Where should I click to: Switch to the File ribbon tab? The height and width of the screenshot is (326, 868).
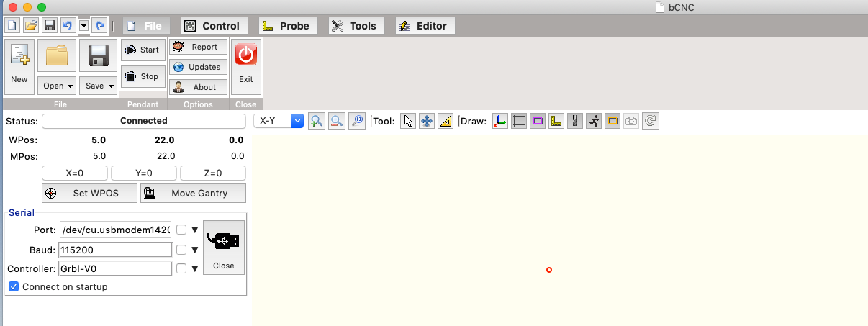pos(145,26)
